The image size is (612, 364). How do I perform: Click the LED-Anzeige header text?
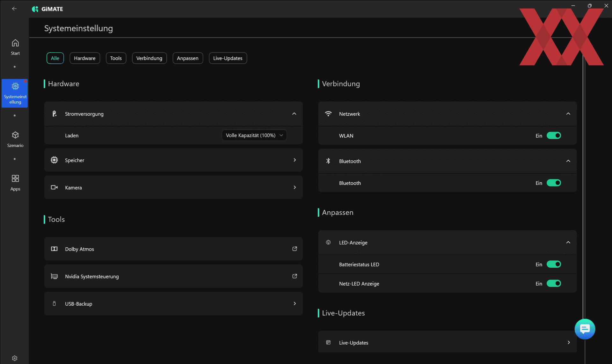point(353,243)
